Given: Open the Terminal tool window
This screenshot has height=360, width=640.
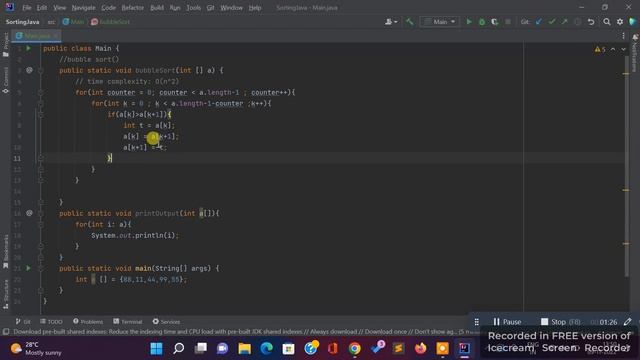Looking at the screenshot, I should 128,322.
